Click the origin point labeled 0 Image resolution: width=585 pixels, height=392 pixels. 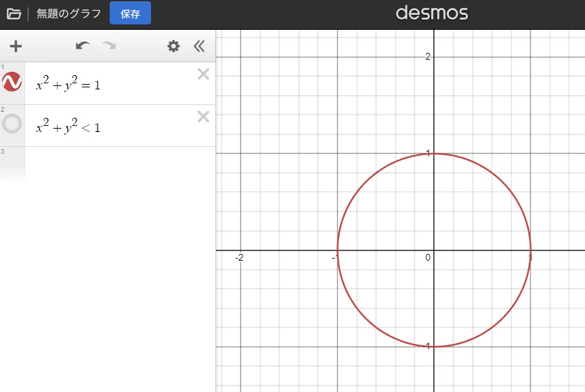pos(428,257)
